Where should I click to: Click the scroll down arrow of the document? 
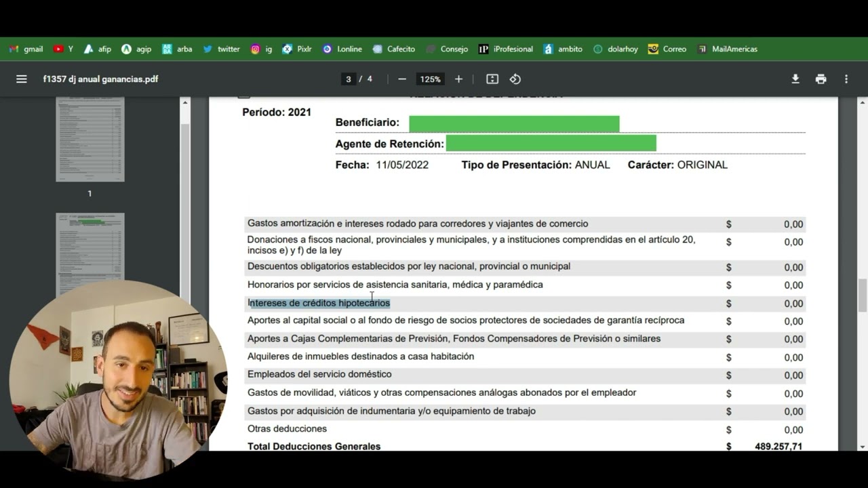click(863, 447)
